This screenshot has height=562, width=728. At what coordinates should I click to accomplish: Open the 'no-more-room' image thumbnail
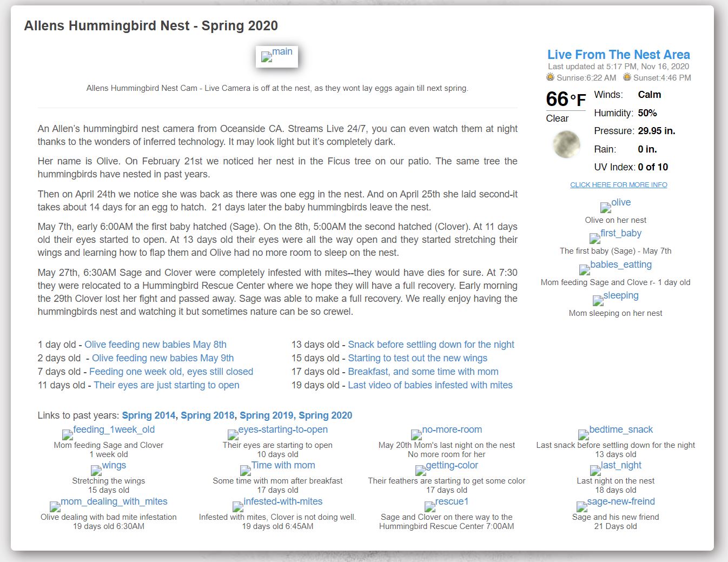tap(447, 431)
